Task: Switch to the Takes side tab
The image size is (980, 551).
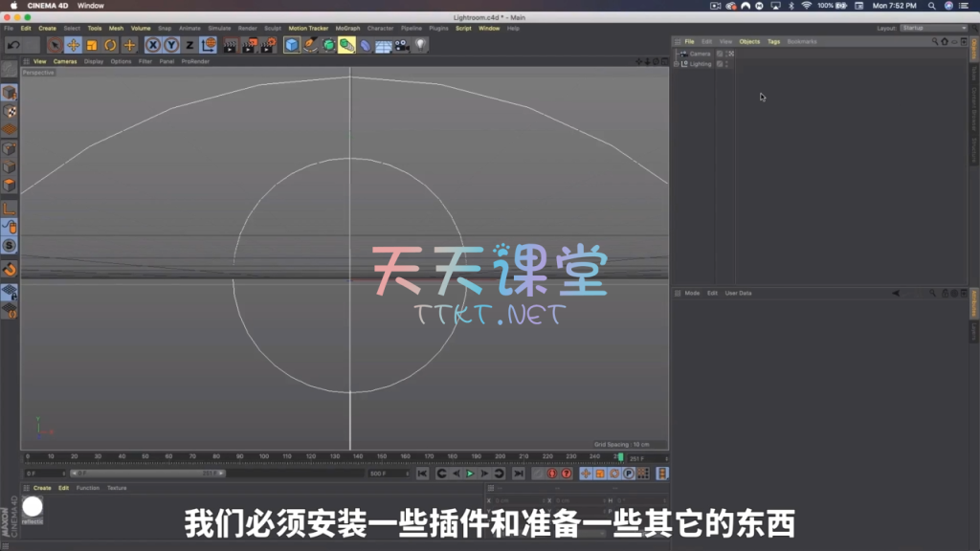Action: [x=974, y=75]
